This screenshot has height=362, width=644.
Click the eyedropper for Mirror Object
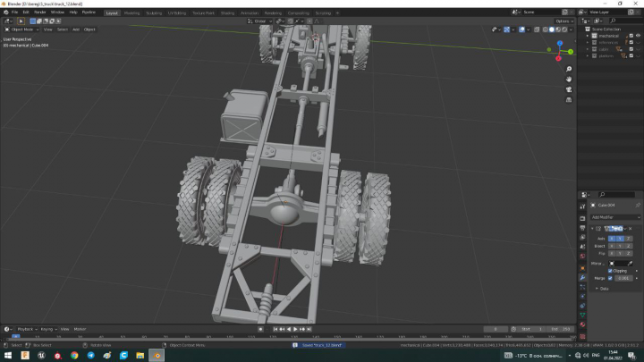630,264
